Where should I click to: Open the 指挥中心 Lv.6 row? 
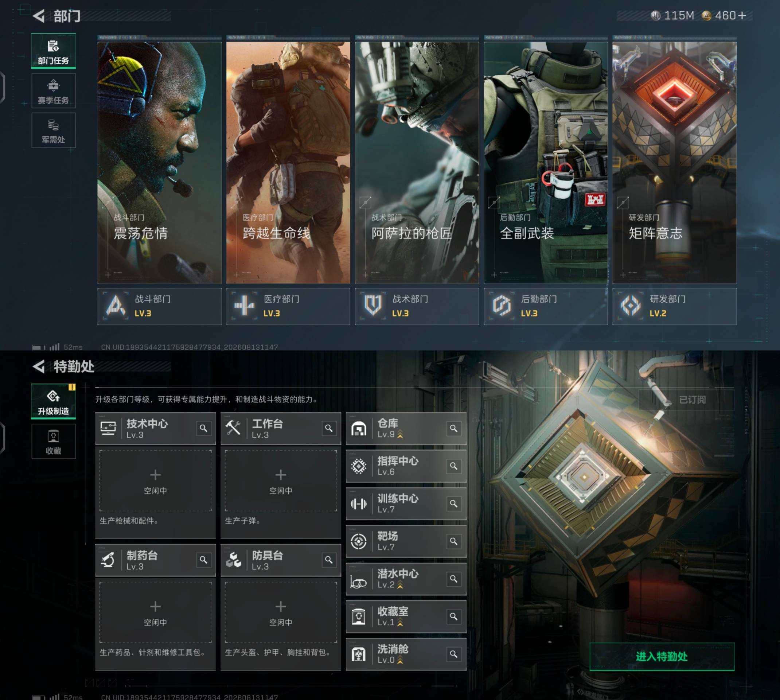[406, 466]
